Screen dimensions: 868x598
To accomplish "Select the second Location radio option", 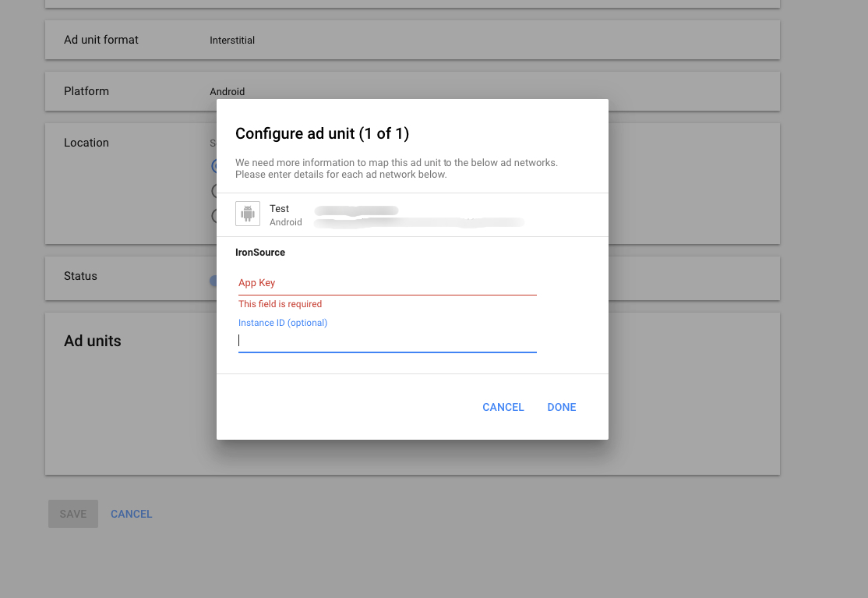I will 217,190.
